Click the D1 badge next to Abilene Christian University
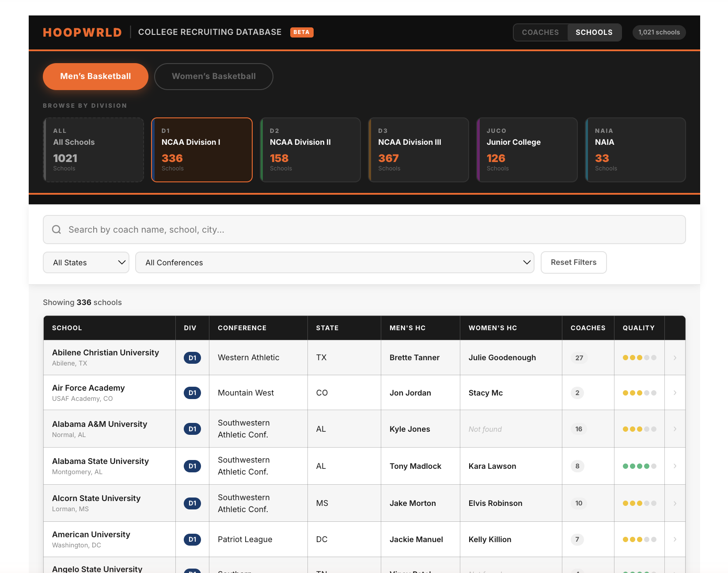728x573 pixels. (192, 358)
